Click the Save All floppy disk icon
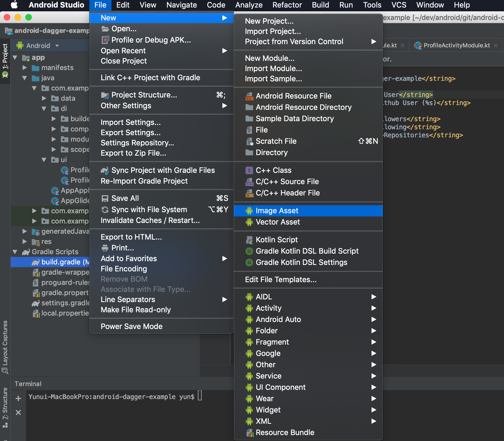504x441 pixels. click(105, 198)
